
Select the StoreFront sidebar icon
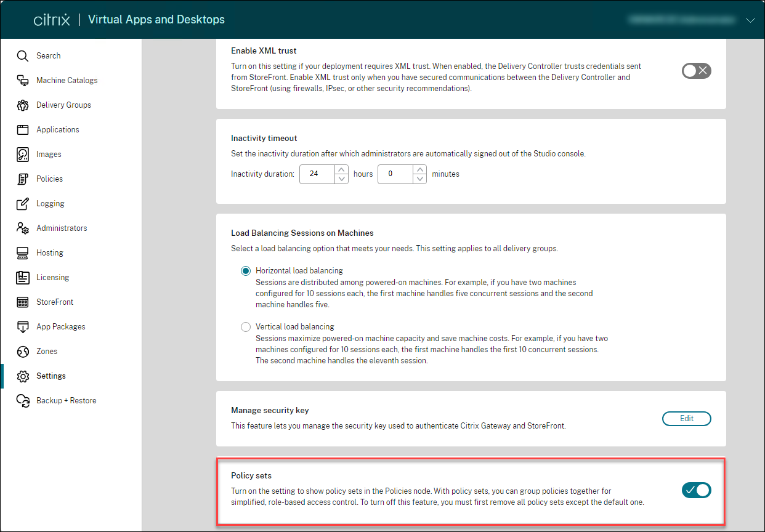point(23,302)
